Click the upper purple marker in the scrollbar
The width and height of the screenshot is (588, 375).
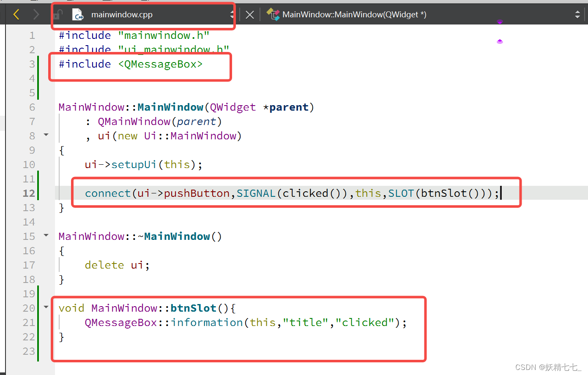[x=500, y=22]
